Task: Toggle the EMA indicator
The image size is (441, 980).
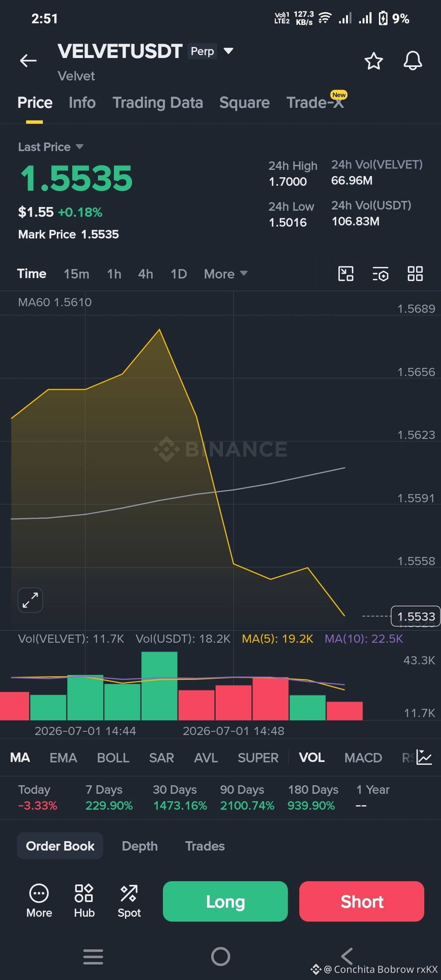Action: (63, 757)
